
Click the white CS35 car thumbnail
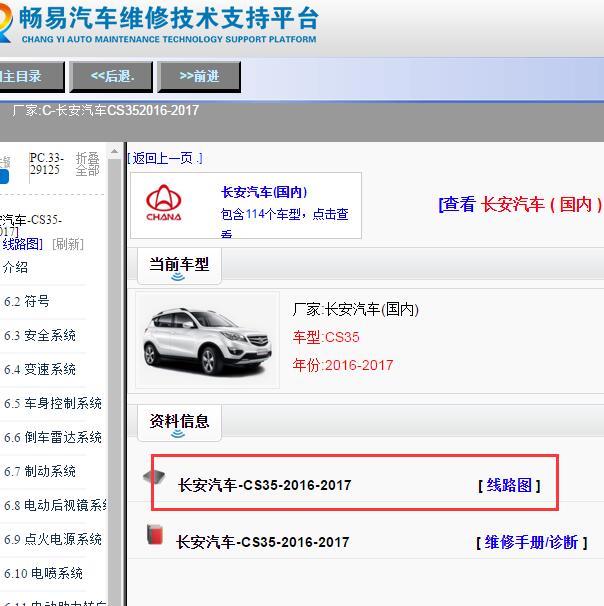tap(208, 340)
